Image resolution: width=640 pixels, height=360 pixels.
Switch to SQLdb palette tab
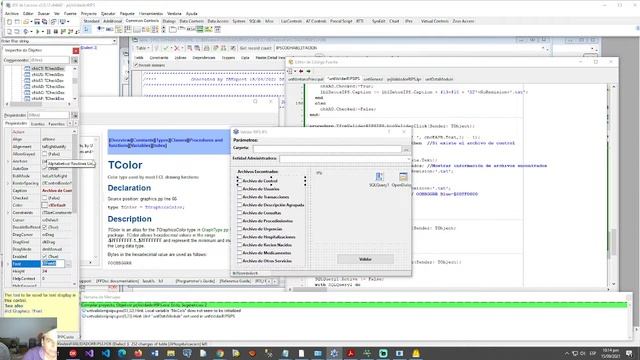pos(255,21)
